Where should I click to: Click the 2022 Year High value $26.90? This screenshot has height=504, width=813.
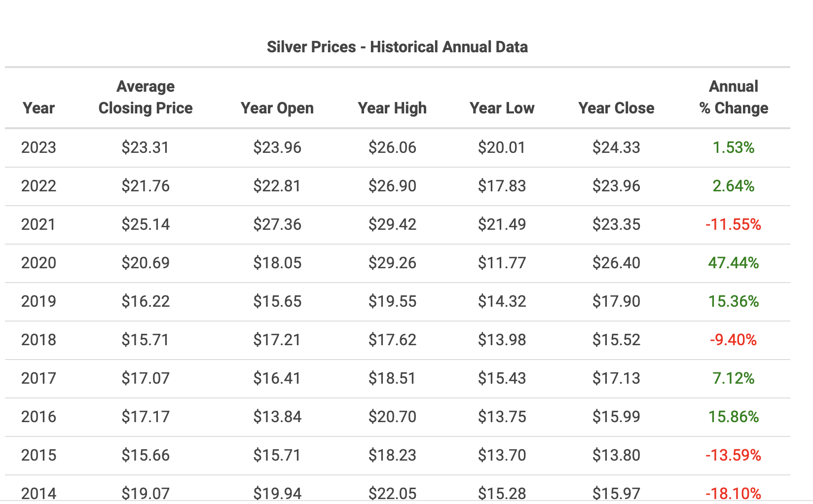(392, 186)
